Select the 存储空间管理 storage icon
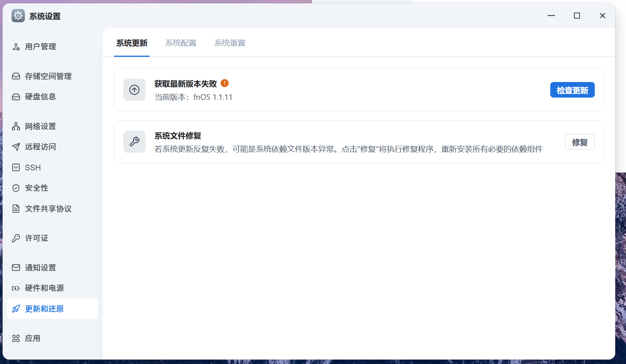The image size is (626, 364). coord(16,76)
